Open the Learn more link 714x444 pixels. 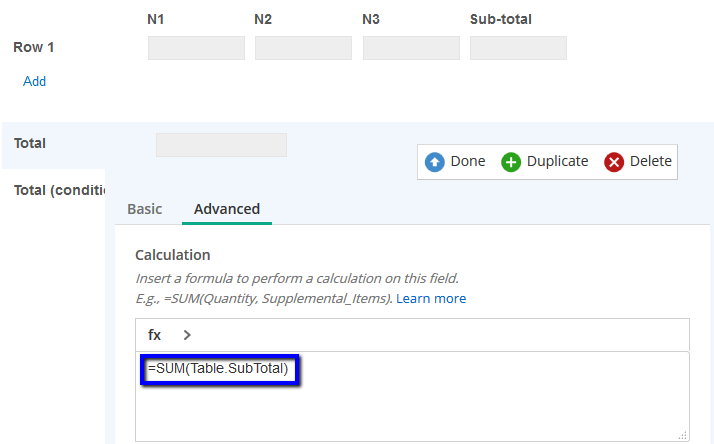pos(431,299)
